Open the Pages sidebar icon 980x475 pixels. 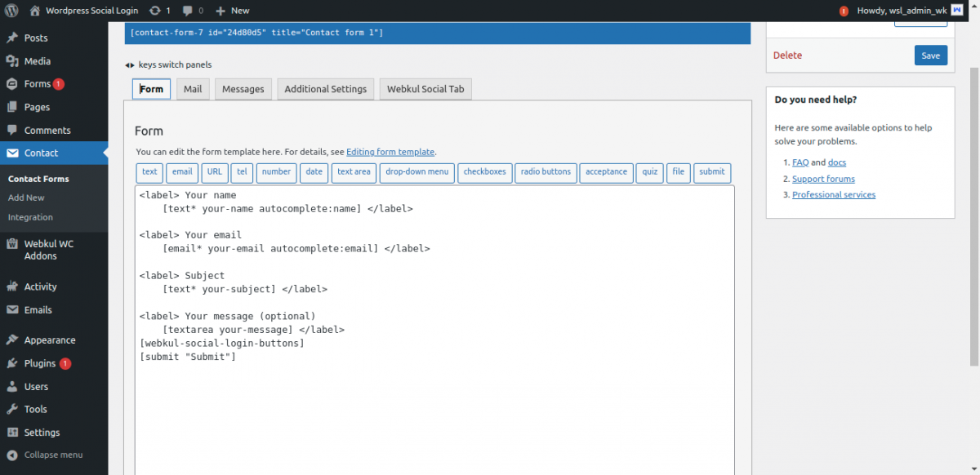(x=12, y=107)
